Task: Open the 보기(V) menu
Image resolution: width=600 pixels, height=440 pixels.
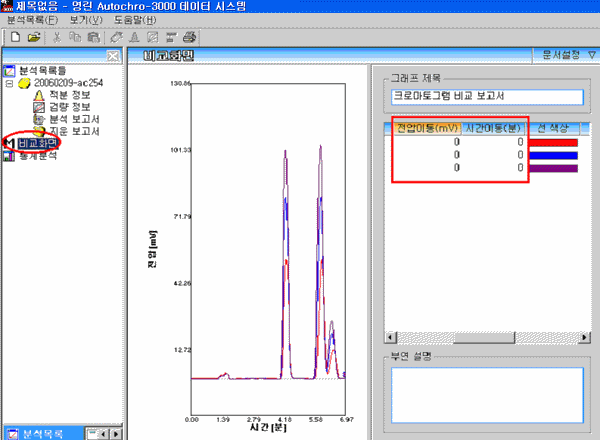Action: point(86,20)
